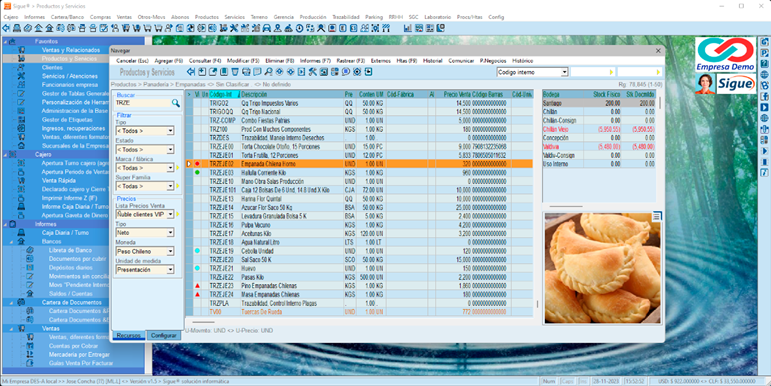The width and height of the screenshot is (771, 386).
Task: Open Venta Rápida in Cajero tree
Action: 59,180
